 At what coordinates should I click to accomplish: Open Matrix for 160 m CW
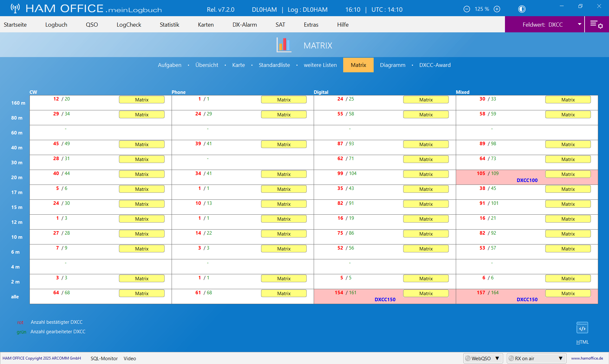click(141, 100)
